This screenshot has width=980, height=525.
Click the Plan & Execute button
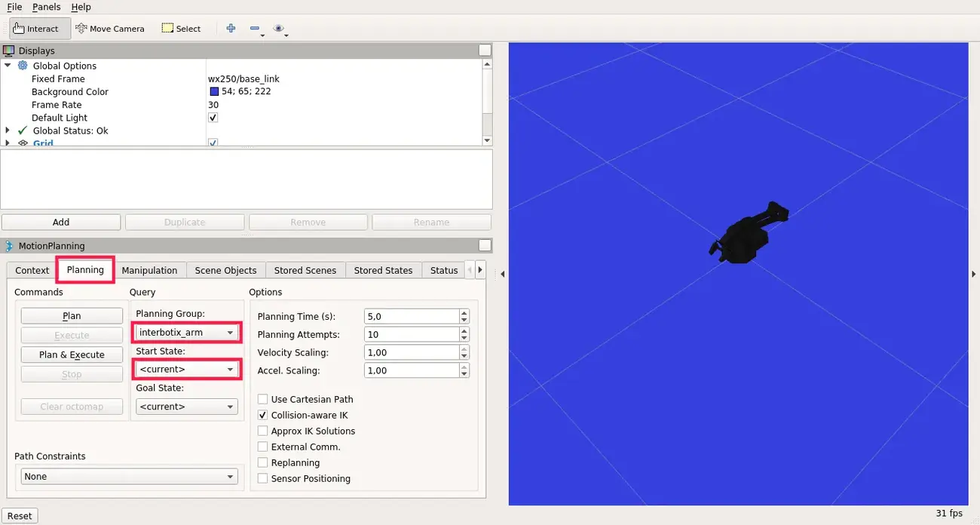(x=72, y=355)
